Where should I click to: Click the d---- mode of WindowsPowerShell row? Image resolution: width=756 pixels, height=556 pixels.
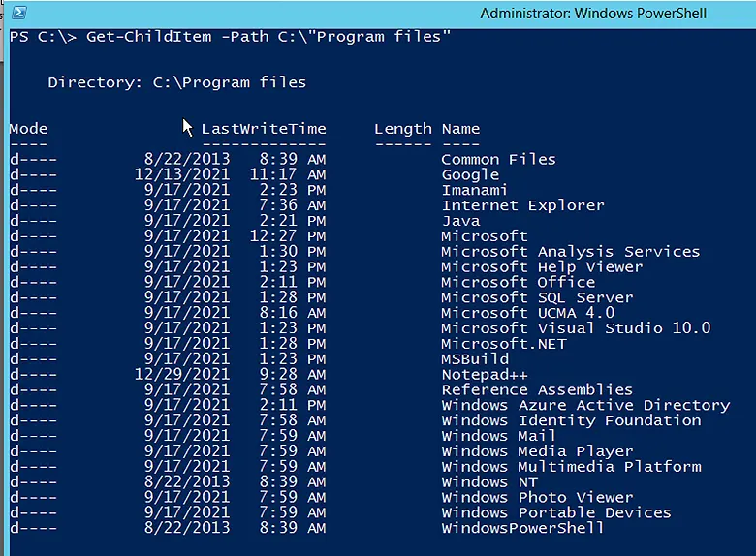click(33, 528)
